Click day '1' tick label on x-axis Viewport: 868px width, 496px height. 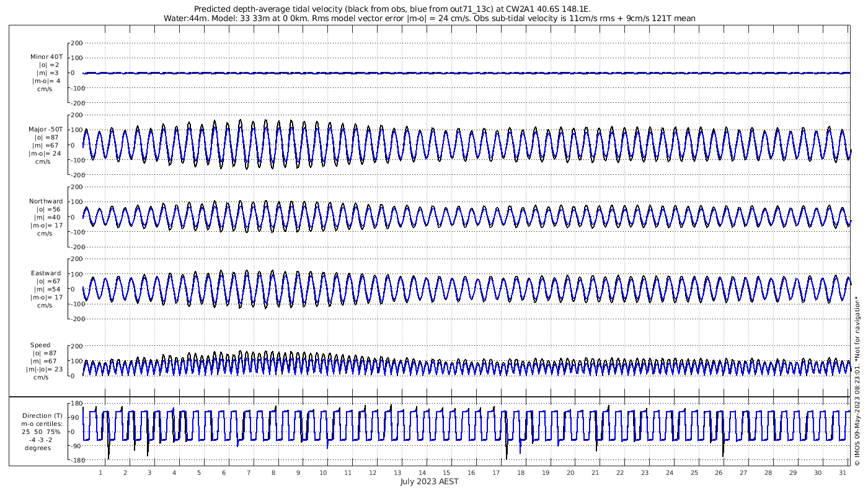pyautogui.click(x=100, y=473)
